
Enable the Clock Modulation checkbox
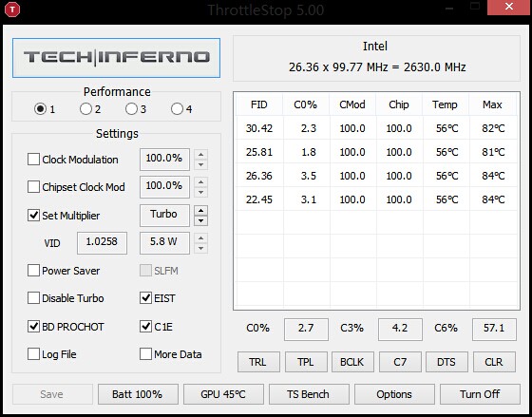(33, 160)
